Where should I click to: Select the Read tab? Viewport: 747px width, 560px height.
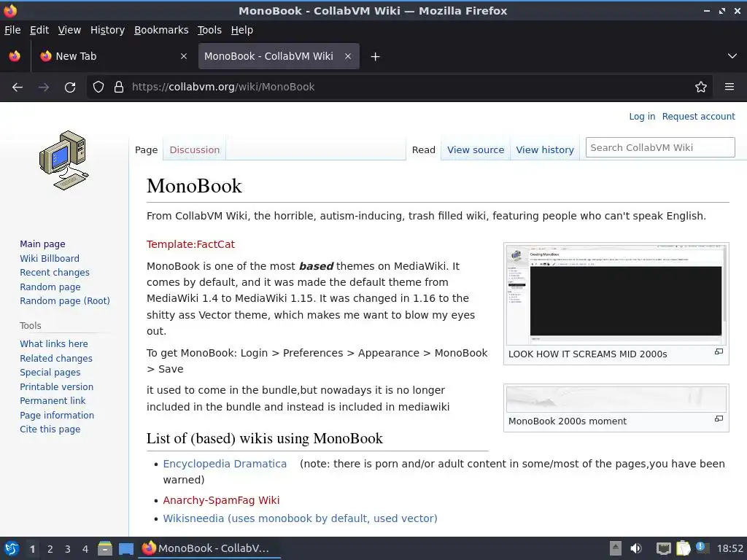tap(424, 149)
